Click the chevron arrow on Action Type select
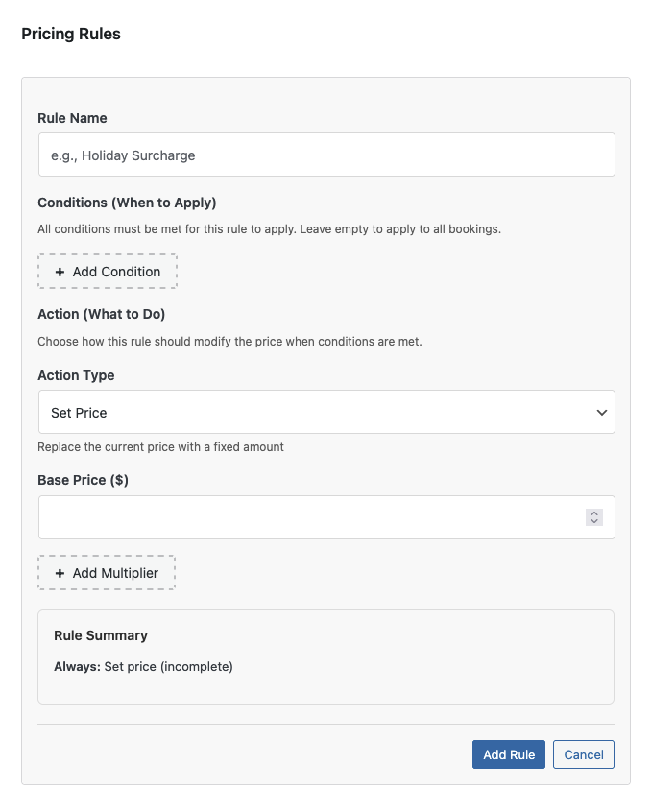The width and height of the screenshot is (651, 812). click(x=601, y=412)
